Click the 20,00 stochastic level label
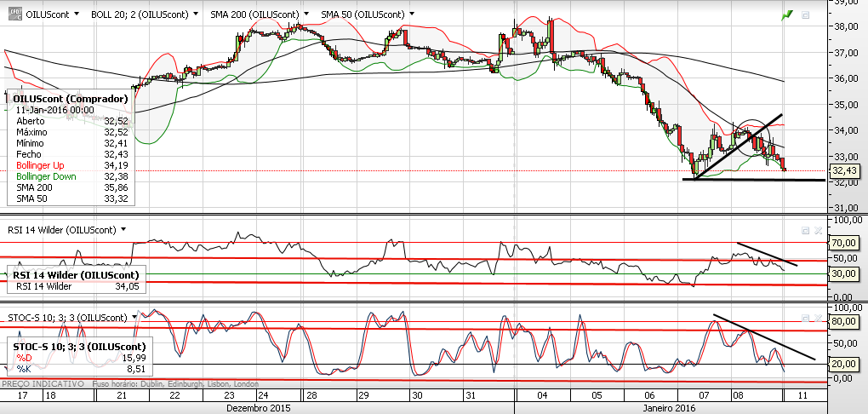The height and width of the screenshot is (414, 868). (843, 364)
